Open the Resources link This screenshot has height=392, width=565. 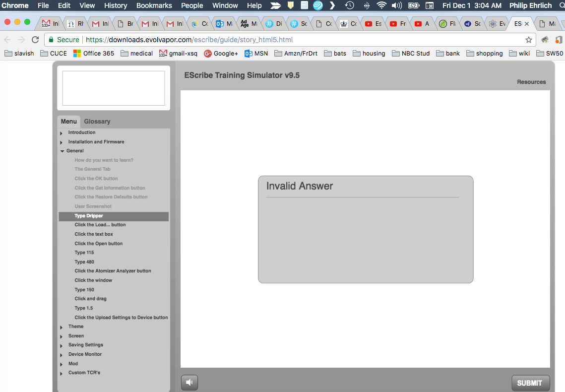[531, 82]
